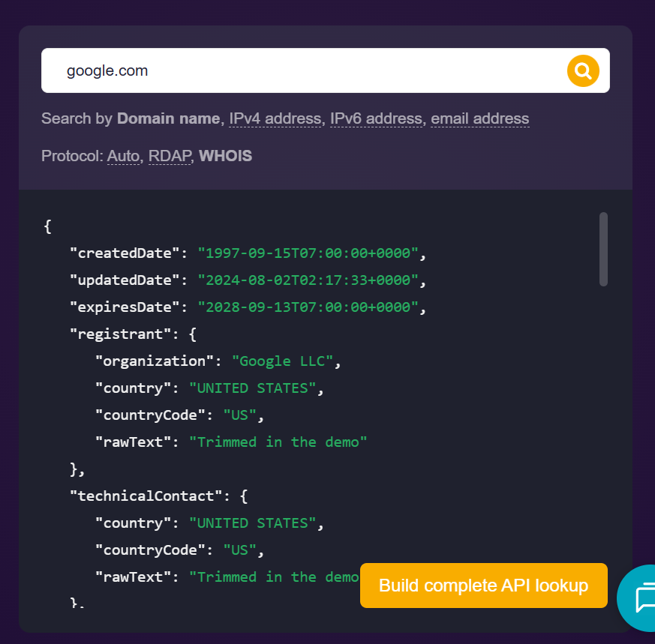This screenshot has width=655, height=644.
Task: Focus the google.com search input field
Action: pyautogui.click(x=300, y=71)
